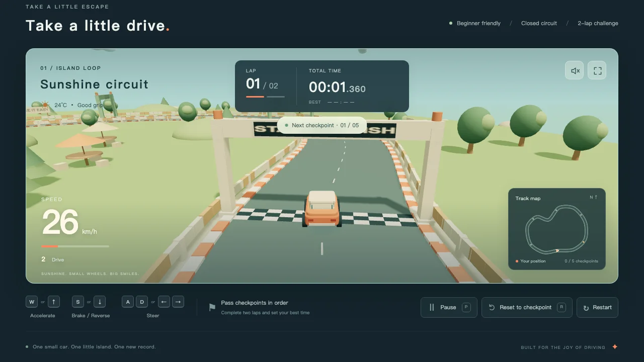Click the Closed circuit tag

tap(539, 23)
